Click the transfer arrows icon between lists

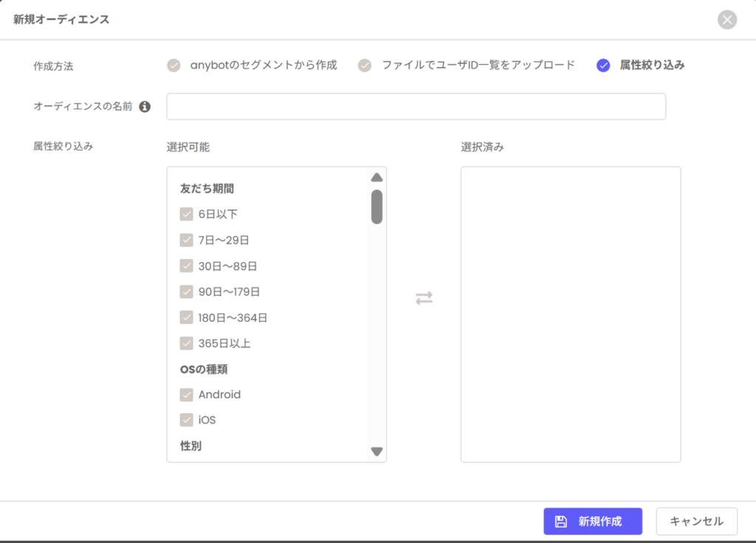424,298
